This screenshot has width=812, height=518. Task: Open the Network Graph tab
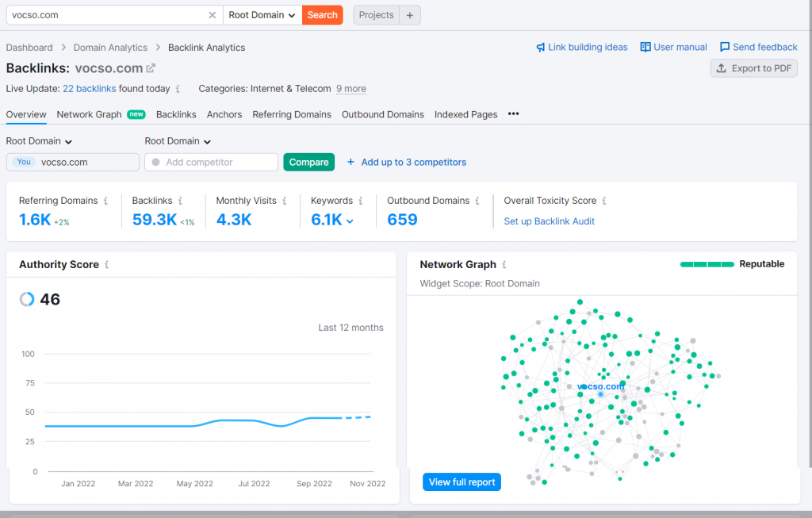pos(101,114)
